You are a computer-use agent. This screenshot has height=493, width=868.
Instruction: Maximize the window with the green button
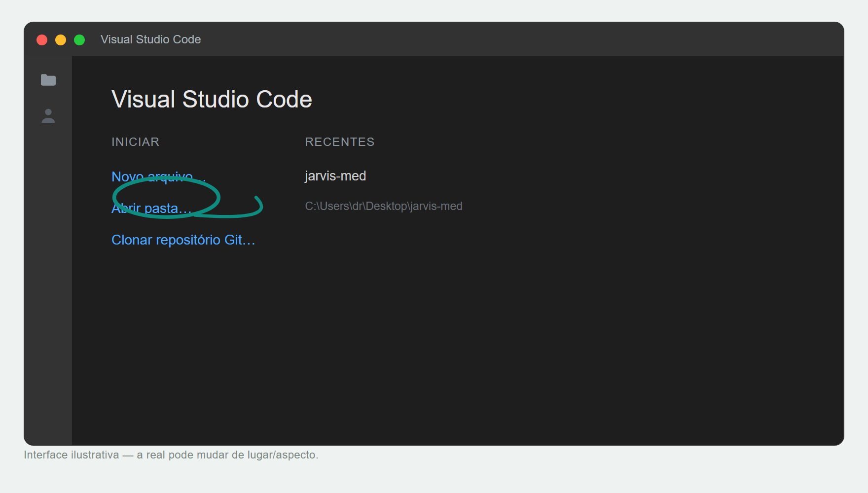(79, 40)
